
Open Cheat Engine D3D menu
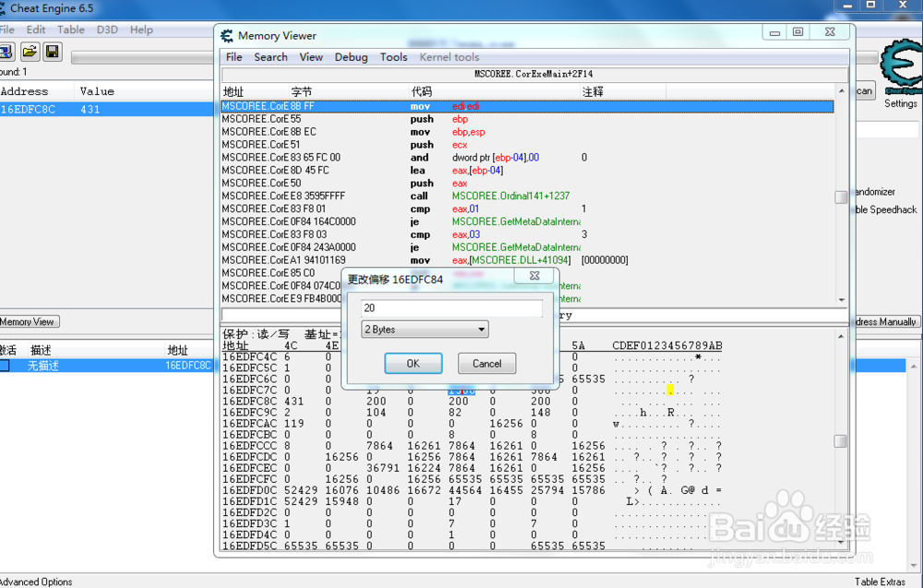[107, 30]
